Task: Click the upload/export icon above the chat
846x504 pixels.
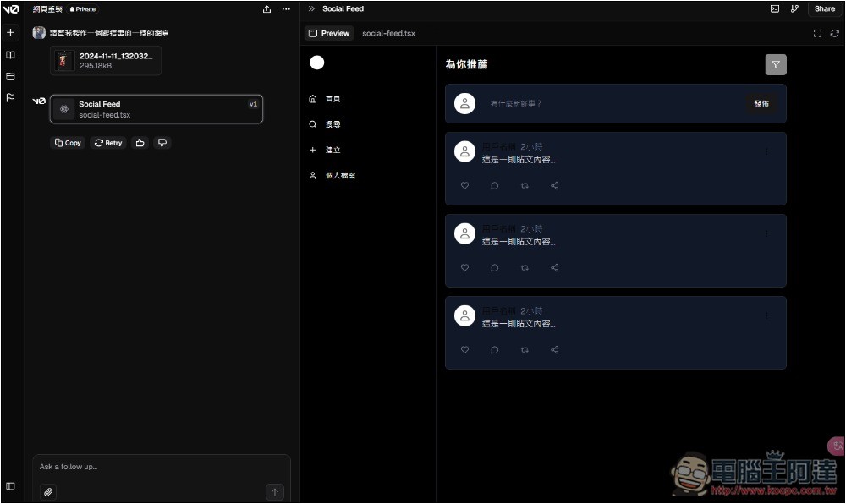Action: [267, 9]
